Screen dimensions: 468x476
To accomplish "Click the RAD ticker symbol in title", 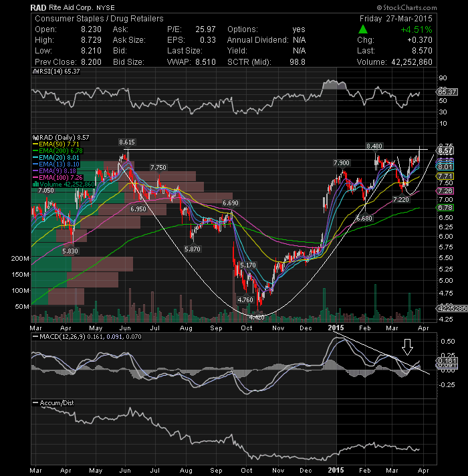I will click(38, 7).
